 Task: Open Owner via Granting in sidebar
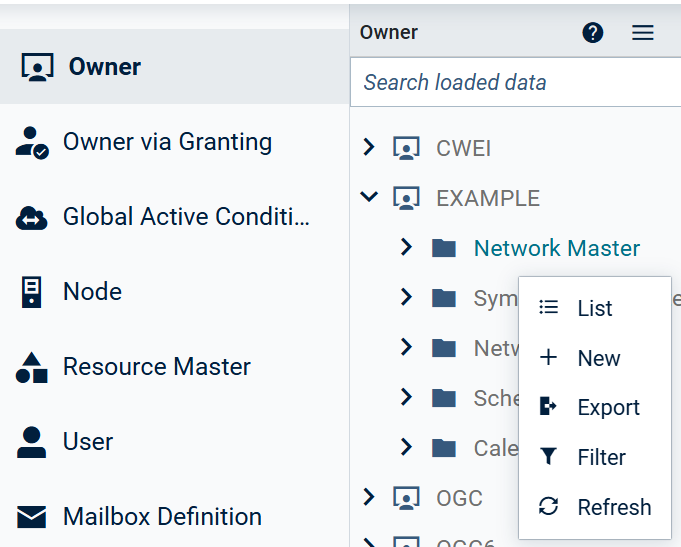[x=174, y=142]
